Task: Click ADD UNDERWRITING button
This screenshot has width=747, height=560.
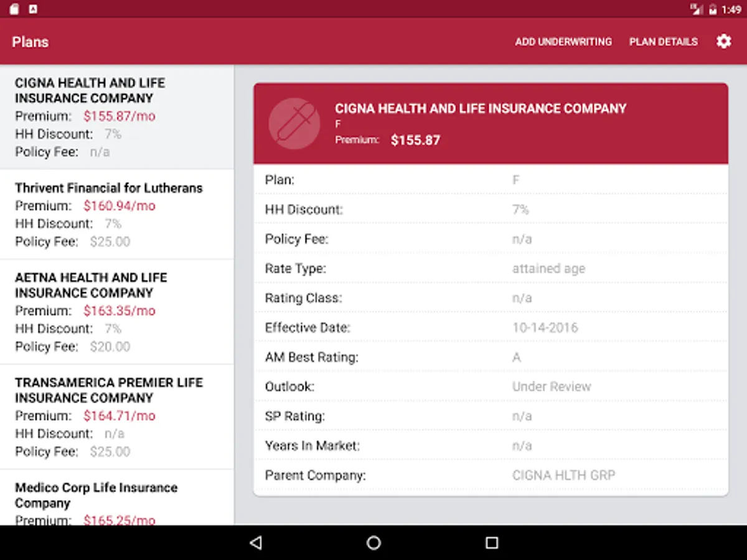Action: [563, 42]
